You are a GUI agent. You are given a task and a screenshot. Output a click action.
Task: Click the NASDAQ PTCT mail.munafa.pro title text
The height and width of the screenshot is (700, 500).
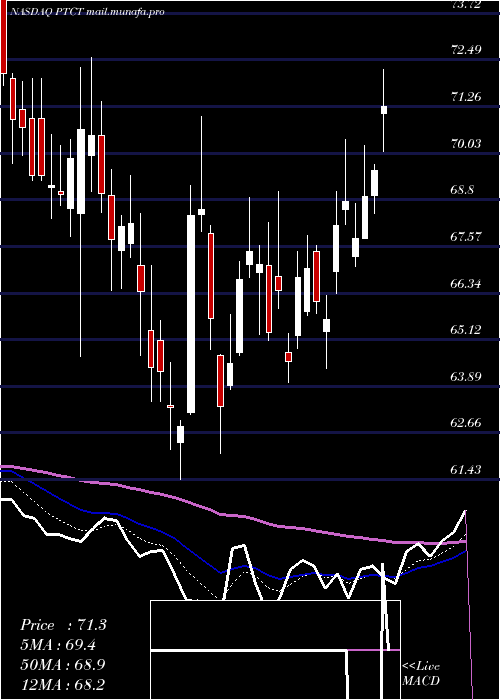pos(87,12)
